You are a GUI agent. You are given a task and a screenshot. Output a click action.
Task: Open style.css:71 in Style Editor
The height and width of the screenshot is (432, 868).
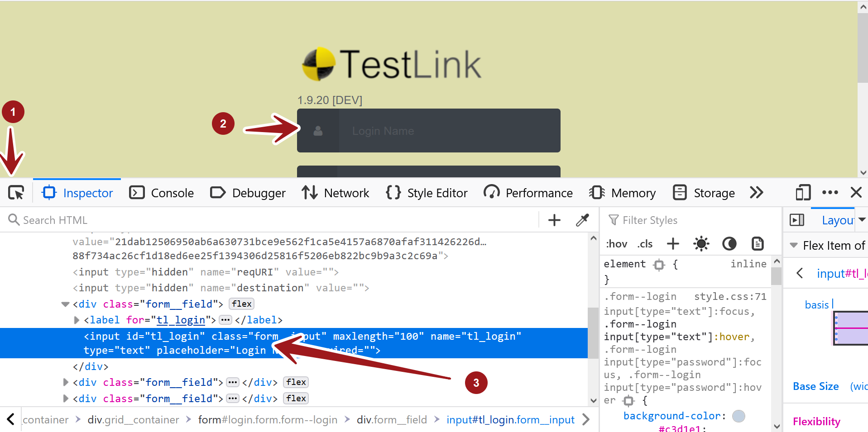[x=730, y=296]
